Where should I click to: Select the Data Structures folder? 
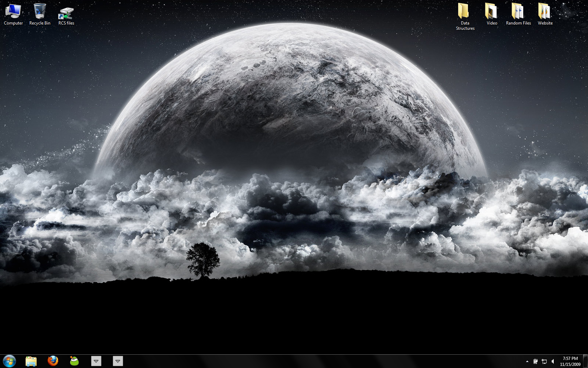(465, 16)
